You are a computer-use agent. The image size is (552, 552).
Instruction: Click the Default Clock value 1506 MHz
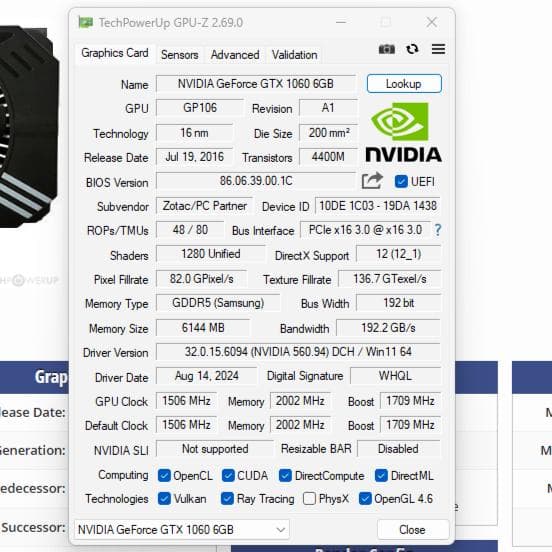point(186,425)
